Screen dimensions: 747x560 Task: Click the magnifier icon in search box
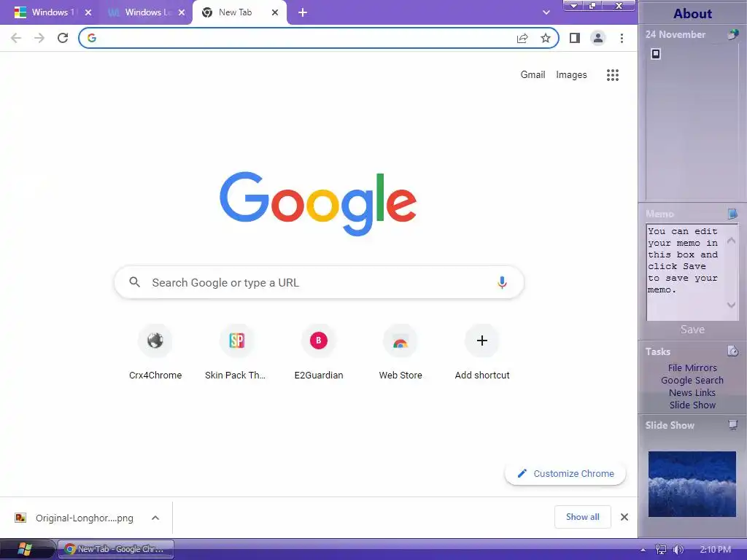tap(135, 282)
